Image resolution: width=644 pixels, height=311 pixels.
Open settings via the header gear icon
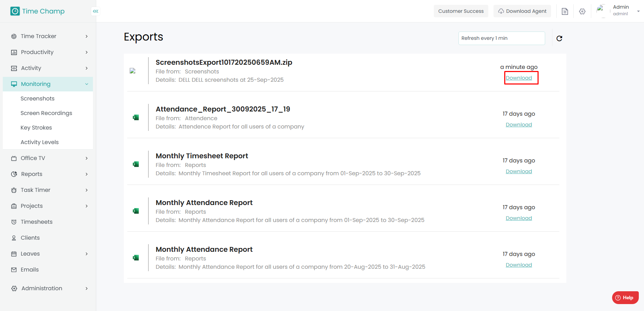(582, 11)
